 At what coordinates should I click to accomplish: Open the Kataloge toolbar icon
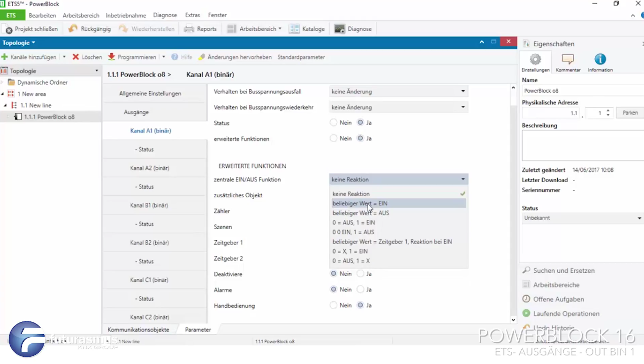click(x=294, y=29)
